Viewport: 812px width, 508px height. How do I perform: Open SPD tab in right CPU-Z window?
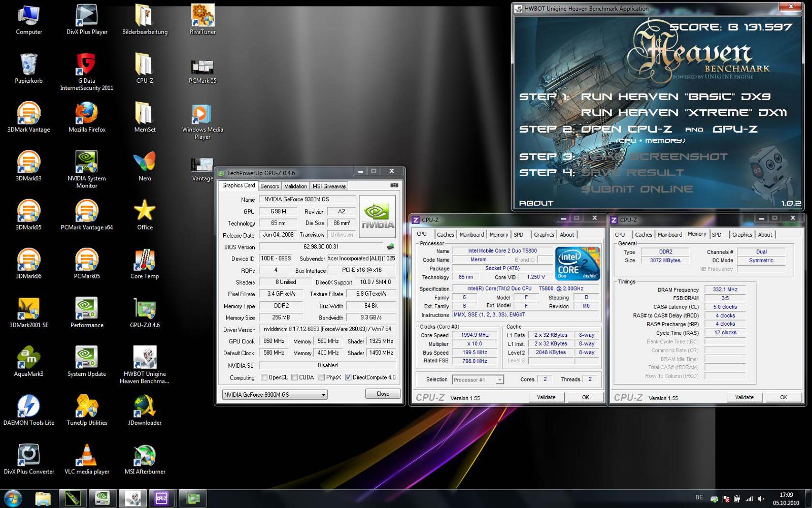(717, 235)
